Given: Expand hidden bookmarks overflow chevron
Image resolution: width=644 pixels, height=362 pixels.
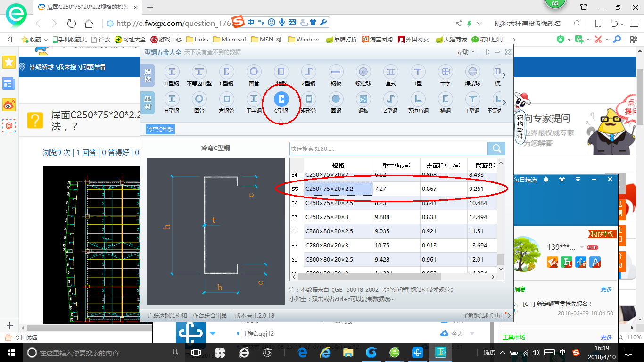Looking at the screenshot, I should point(513,40).
